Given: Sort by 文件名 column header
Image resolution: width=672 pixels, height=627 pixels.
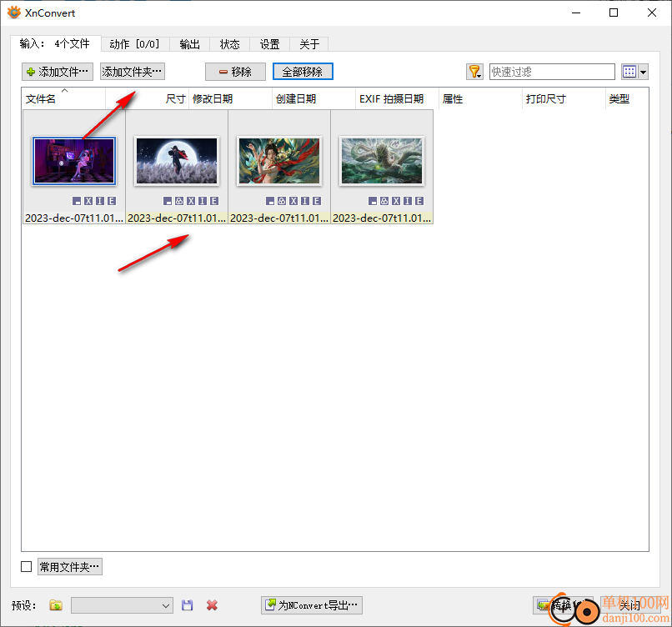Looking at the screenshot, I should pyautogui.click(x=63, y=98).
